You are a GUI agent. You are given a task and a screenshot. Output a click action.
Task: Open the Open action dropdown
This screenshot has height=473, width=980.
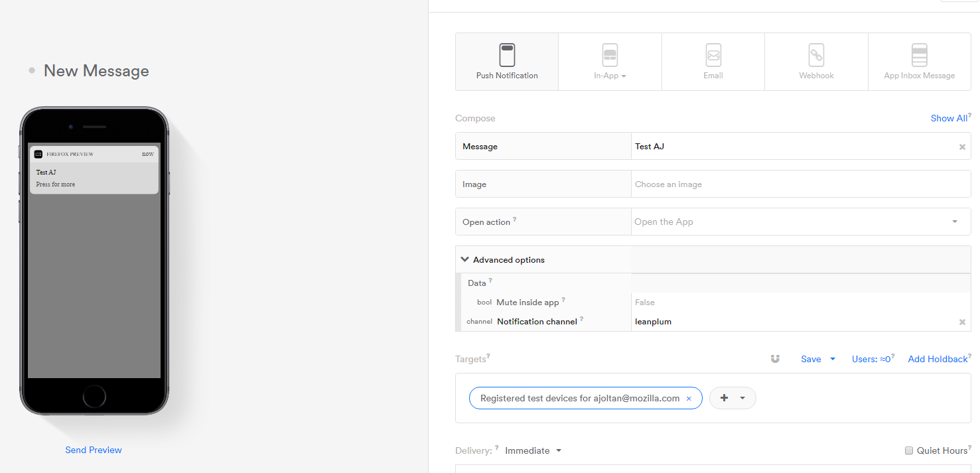pos(801,222)
